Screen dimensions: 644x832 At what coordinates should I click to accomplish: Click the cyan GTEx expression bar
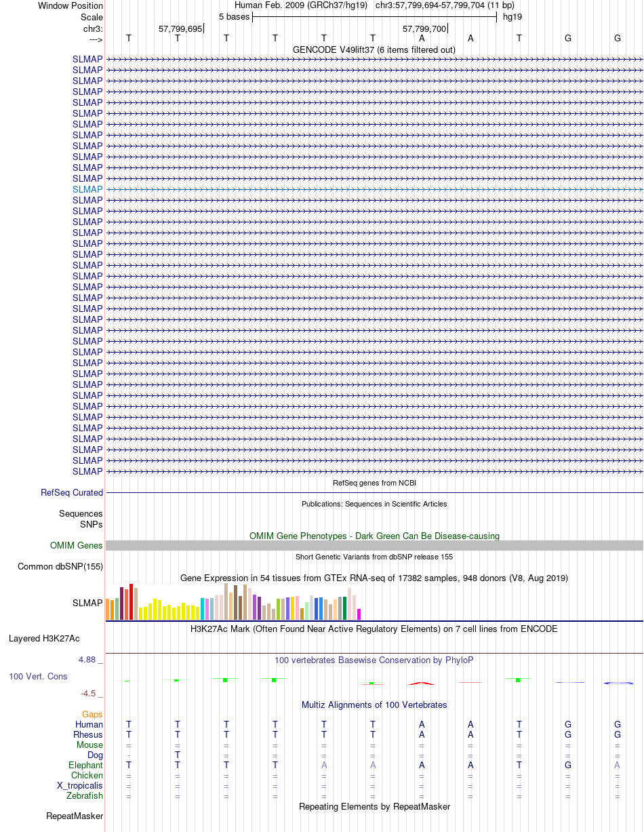coord(203,609)
